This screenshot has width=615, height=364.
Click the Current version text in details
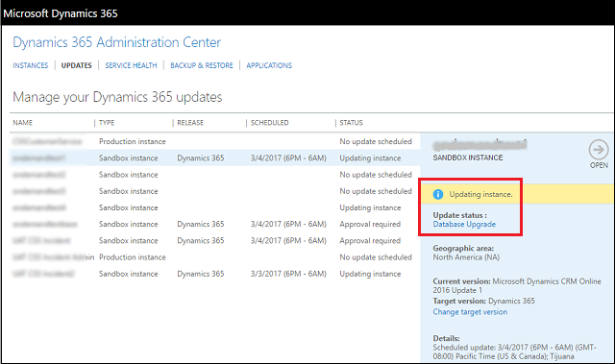pyautogui.click(x=517, y=285)
